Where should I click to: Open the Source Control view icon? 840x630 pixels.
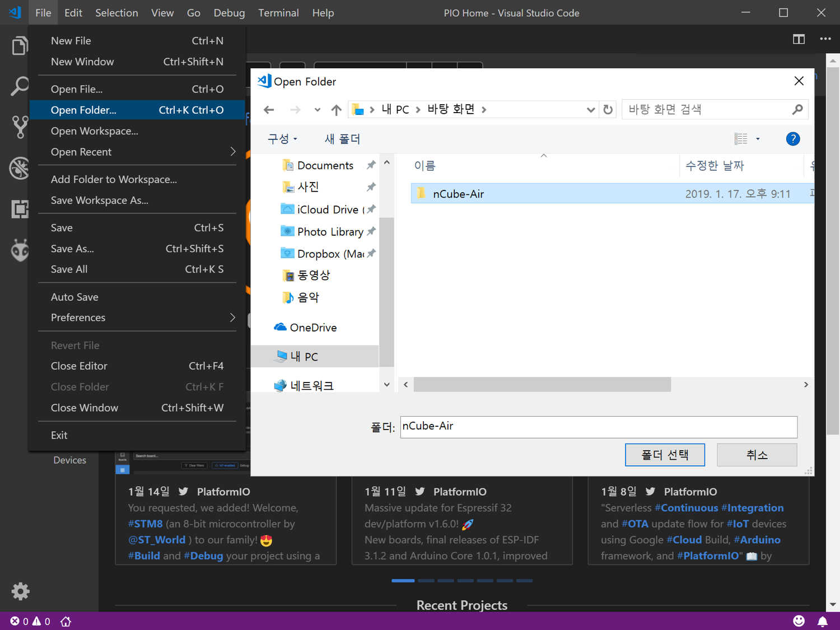[x=20, y=127]
